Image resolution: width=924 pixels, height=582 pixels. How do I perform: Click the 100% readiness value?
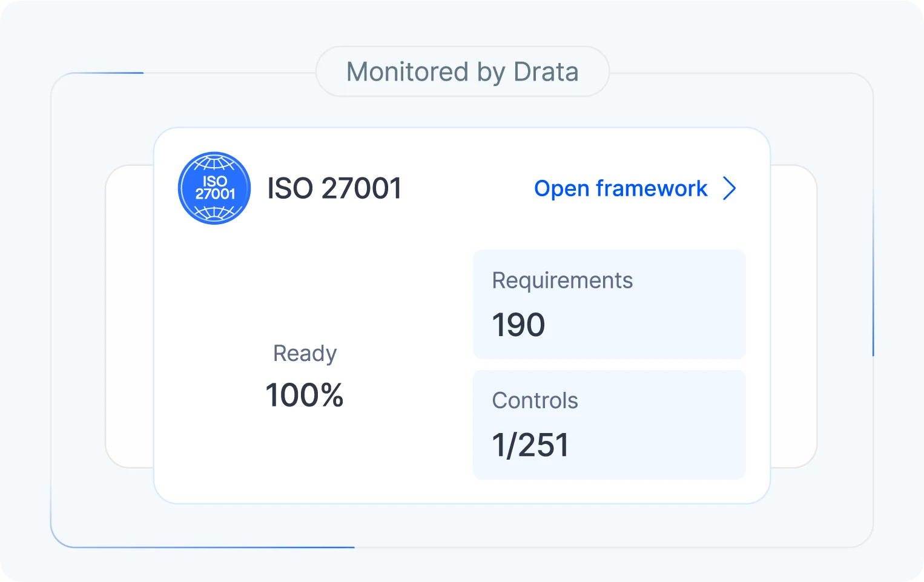coord(305,395)
